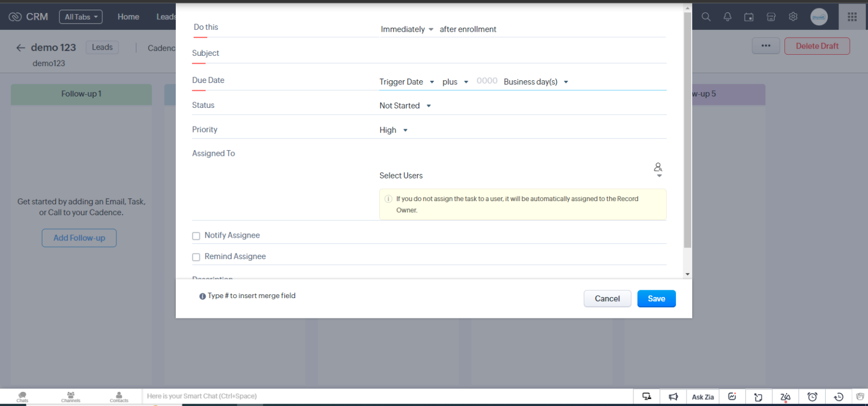Save the follow-up task
Screen dimensions: 868x406
pos(656,298)
